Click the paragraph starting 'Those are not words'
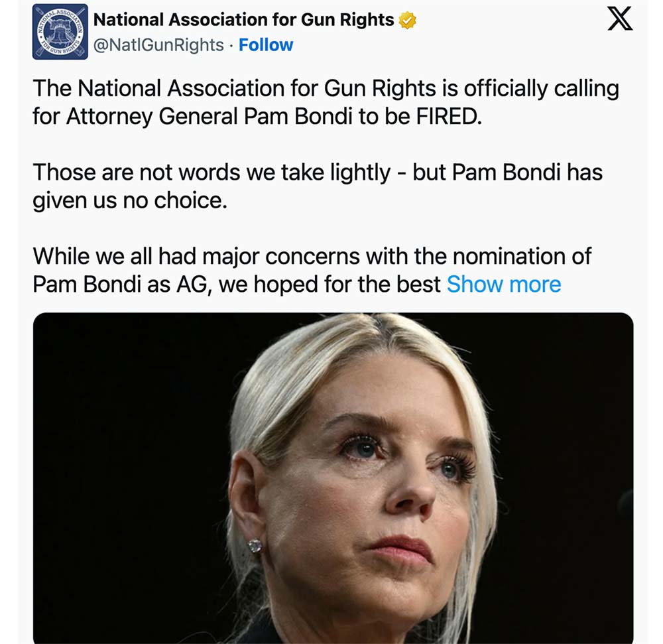Viewport: 663px width, 644px height. (317, 186)
